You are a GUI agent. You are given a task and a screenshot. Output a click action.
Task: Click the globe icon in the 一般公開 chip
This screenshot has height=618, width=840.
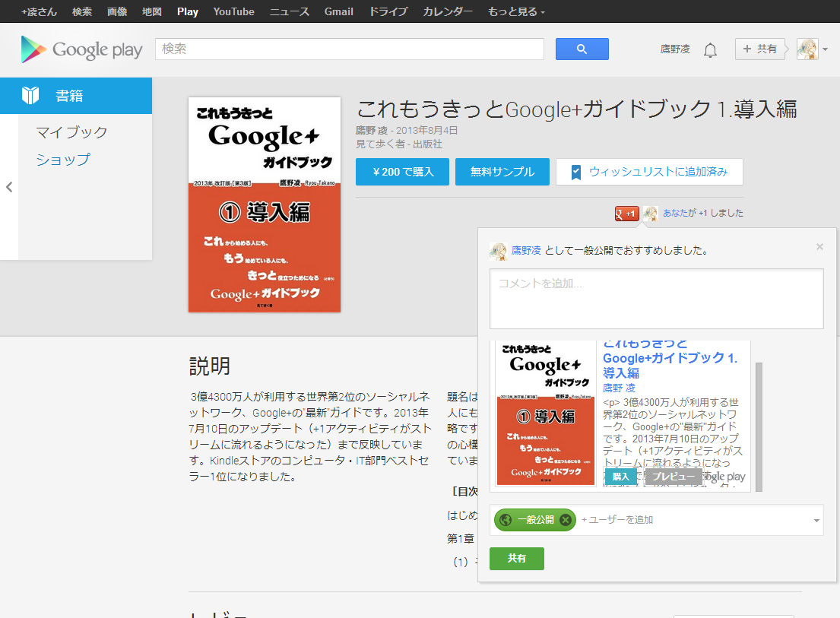[x=506, y=519]
